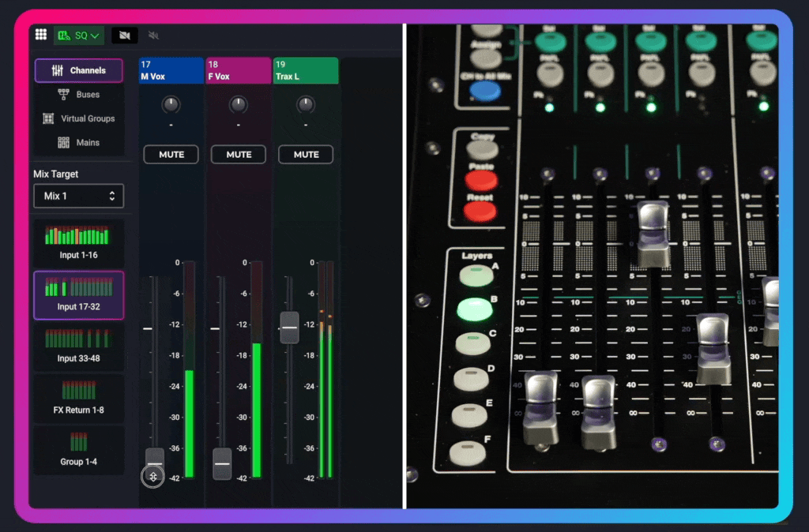This screenshot has width=809, height=532.
Task: Mute channel 19 Trax L
Action: click(x=306, y=154)
